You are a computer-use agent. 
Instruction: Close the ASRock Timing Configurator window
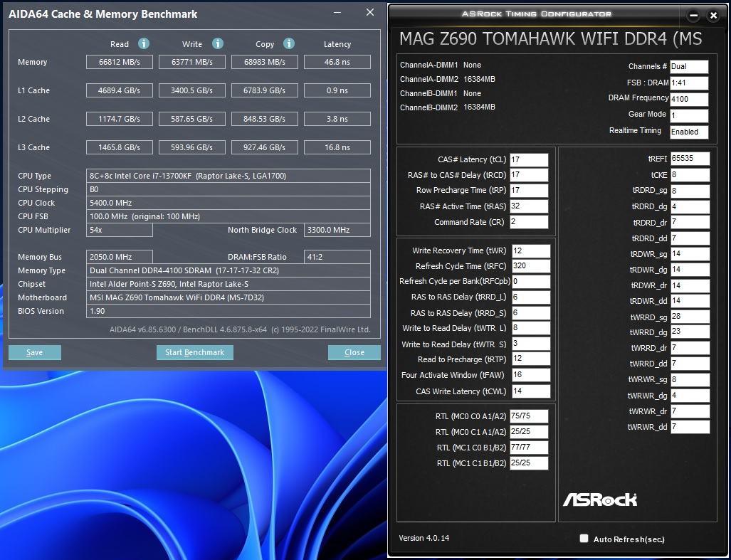[713, 16]
